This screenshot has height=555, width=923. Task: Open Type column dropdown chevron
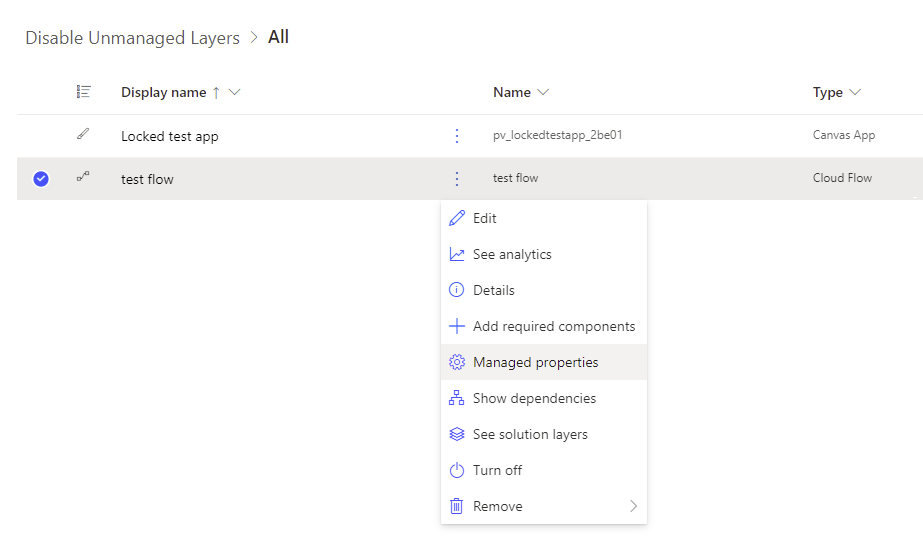pos(855,92)
